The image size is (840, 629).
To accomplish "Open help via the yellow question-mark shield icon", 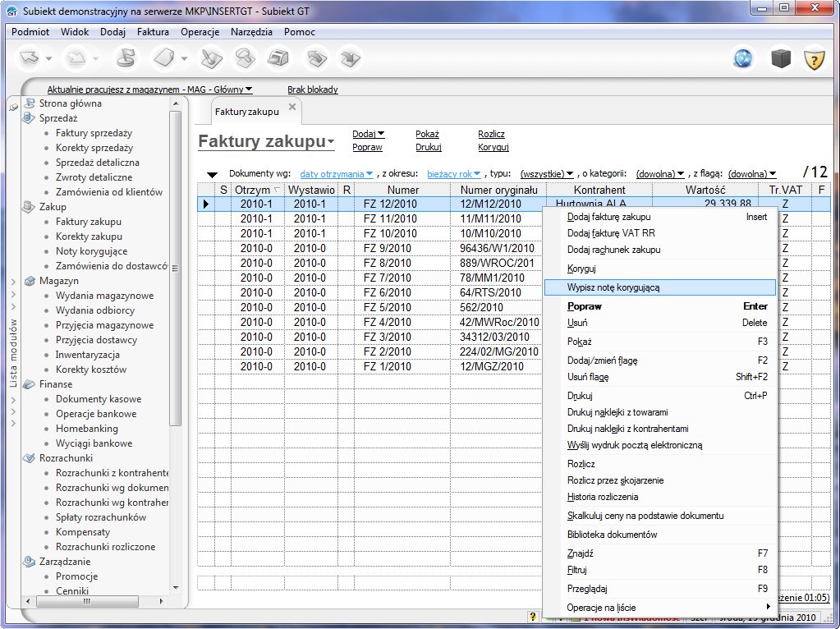I will (813, 59).
